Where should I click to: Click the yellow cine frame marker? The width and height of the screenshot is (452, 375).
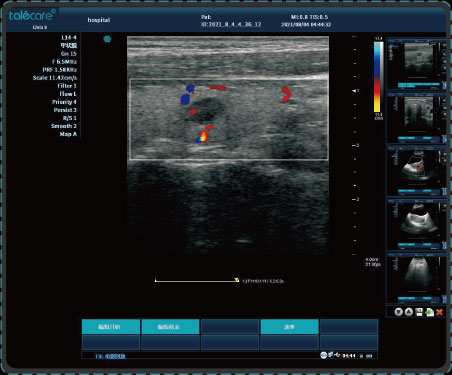pos(237,280)
